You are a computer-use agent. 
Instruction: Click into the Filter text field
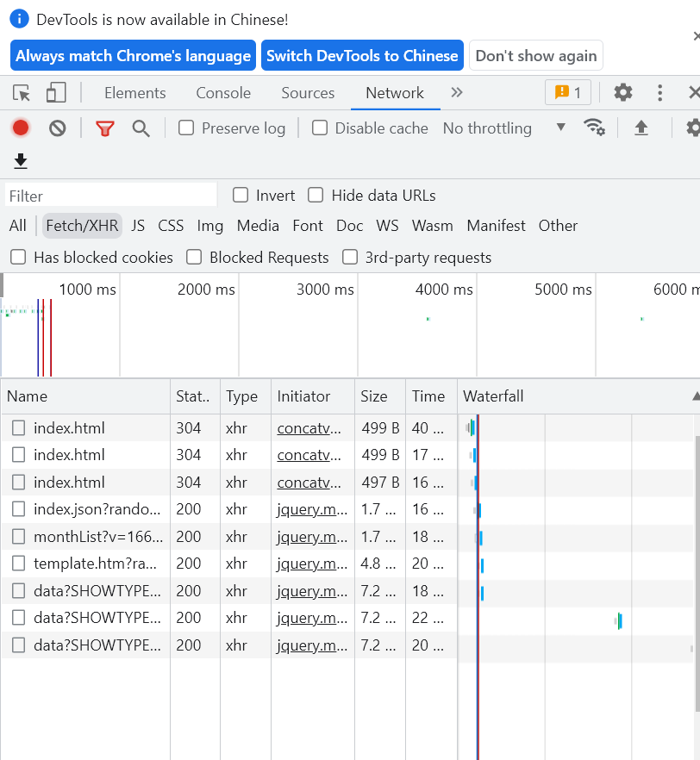tap(111, 196)
